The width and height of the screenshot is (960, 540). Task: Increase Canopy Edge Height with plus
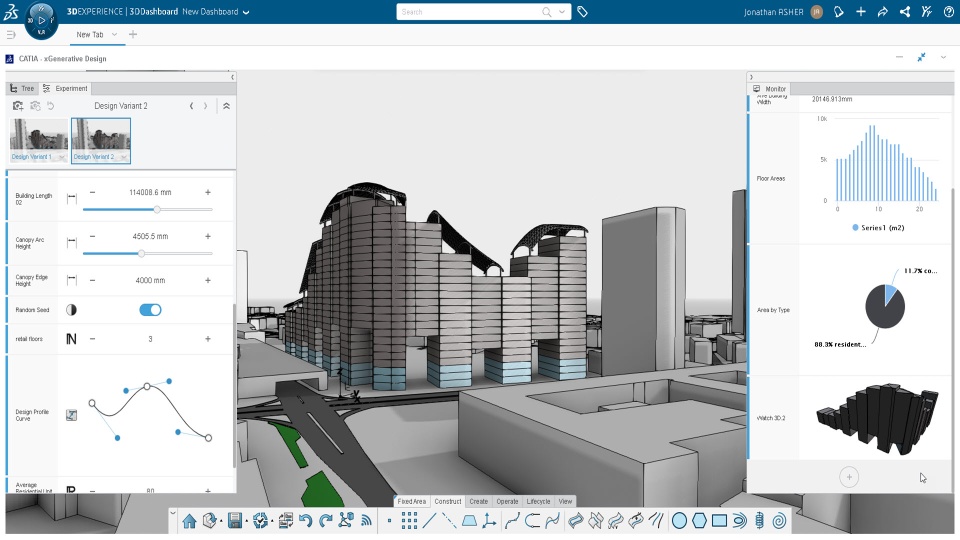208,280
